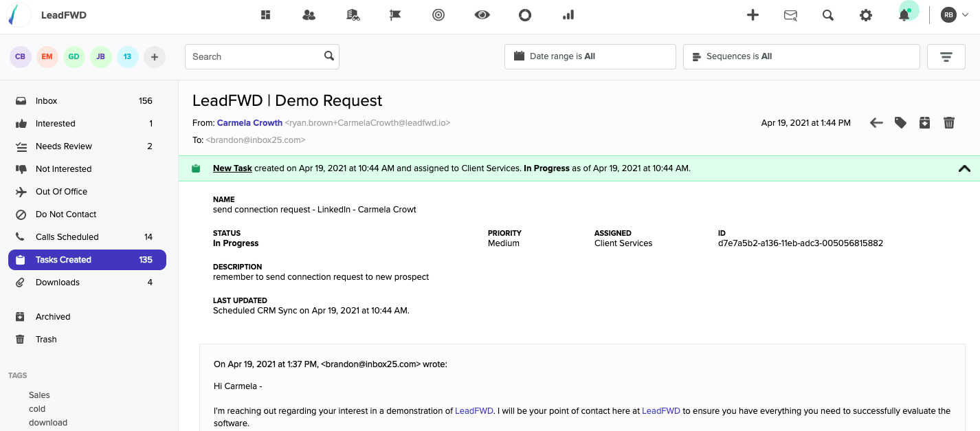The image size is (980, 431).
Task: Select the JB user avatar
Action: pos(100,57)
